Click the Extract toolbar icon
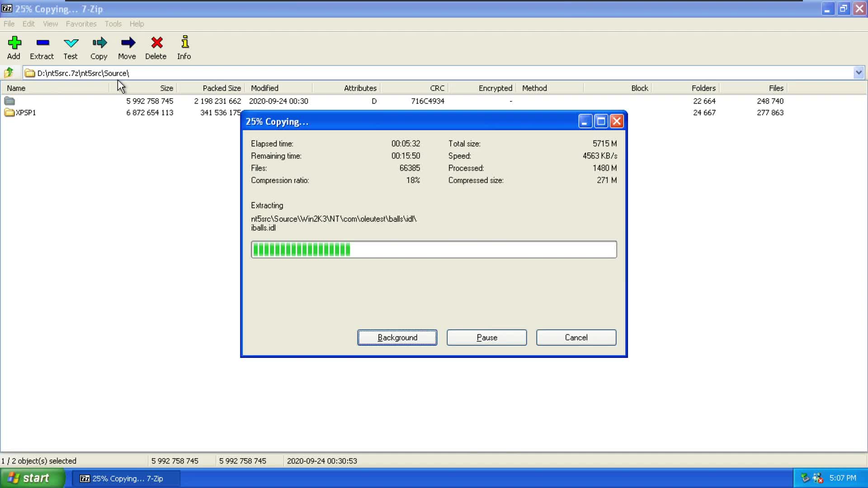The image size is (868, 488). (42, 47)
